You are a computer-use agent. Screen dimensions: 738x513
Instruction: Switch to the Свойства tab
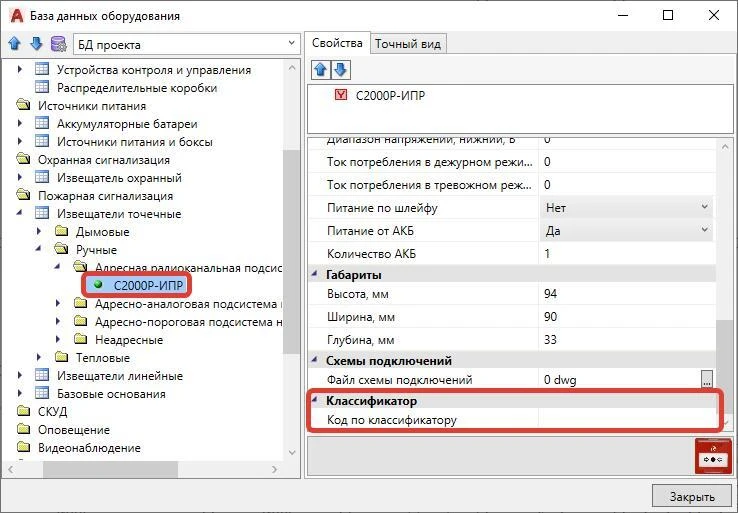click(337, 43)
